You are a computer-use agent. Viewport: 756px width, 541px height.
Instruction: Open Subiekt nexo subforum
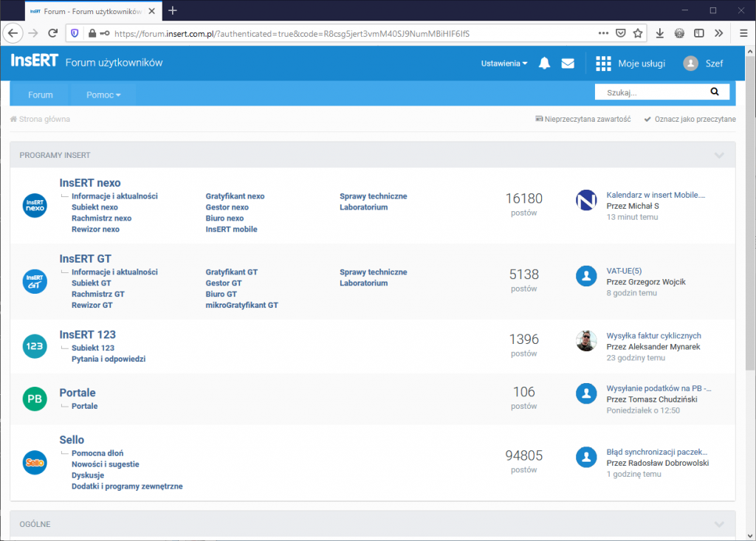tap(95, 207)
